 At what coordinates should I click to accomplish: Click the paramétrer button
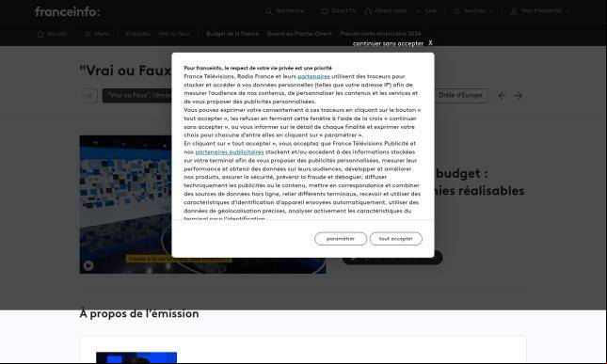pyautogui.click(x=341, y=239)
